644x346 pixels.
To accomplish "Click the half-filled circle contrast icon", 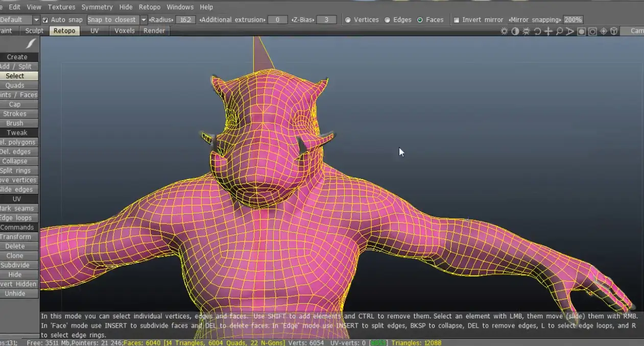I will [515, 31].
